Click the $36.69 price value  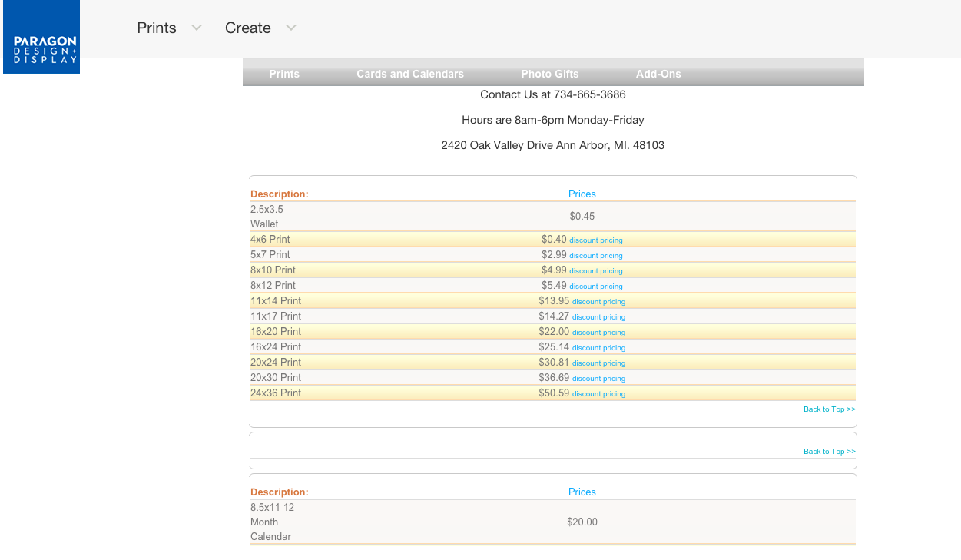click(554, 378)
